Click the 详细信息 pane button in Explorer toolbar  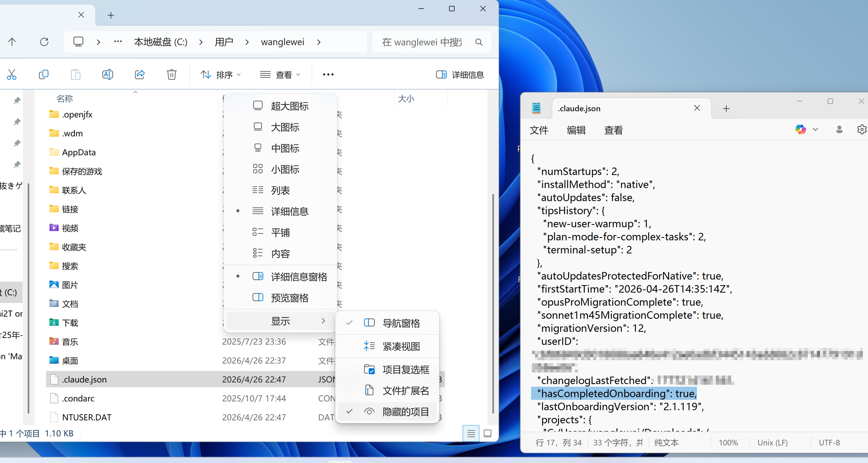[460, 74]
